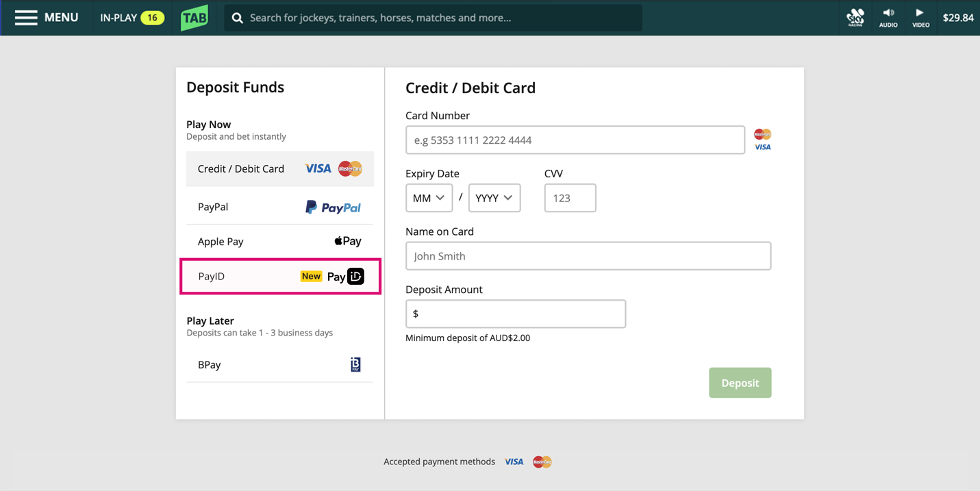Open the Video play icon
Image resolution: width=980 pixels, height=491 pixels.
coord(920,17)
